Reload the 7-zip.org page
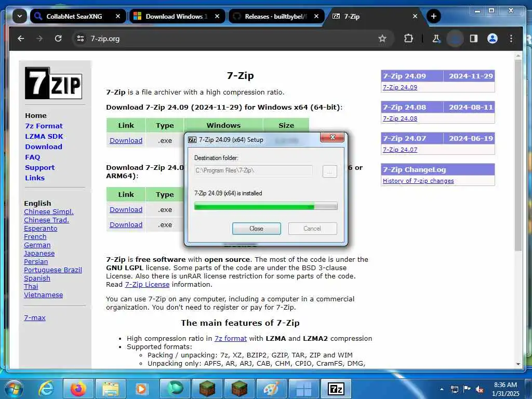This screenshot has width=532, height=399. point(58,38)
